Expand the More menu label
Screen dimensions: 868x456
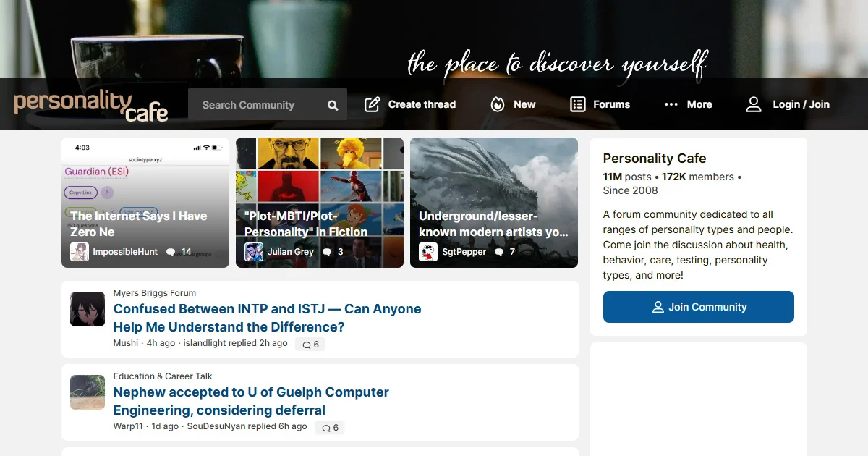699,104
